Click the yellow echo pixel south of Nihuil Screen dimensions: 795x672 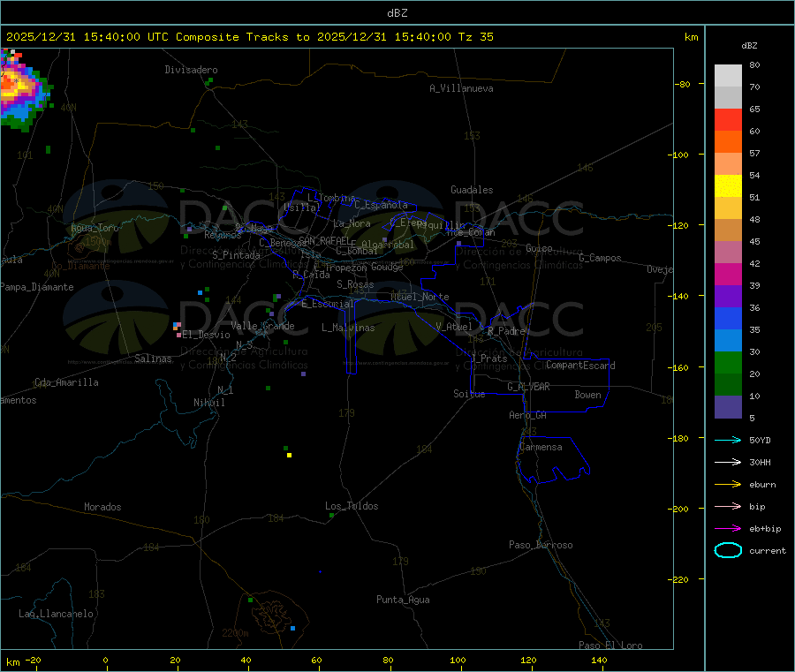[x=289, y=455]
